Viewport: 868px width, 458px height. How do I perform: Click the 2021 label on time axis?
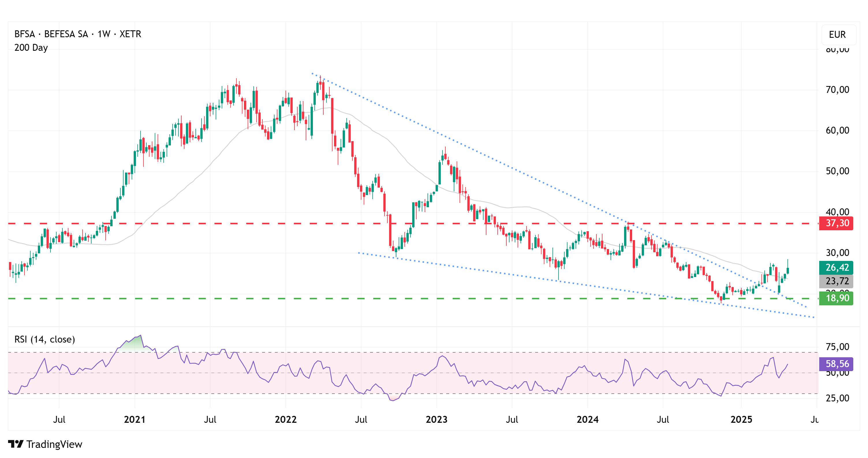135,419
